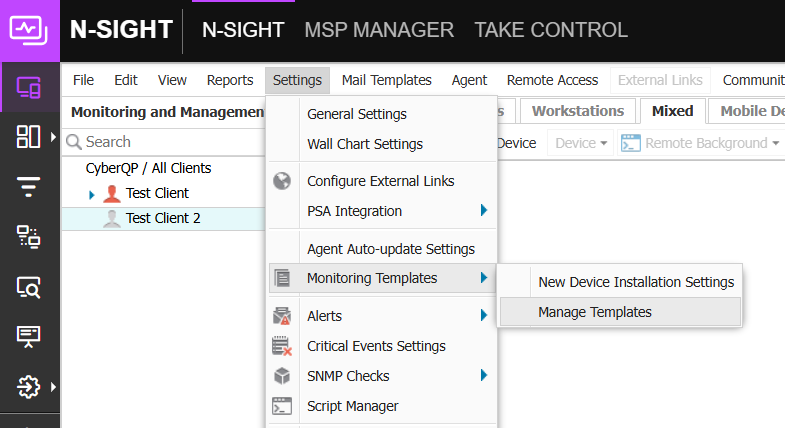Open the File menu

pyautogui.click(x=83, y=80)
